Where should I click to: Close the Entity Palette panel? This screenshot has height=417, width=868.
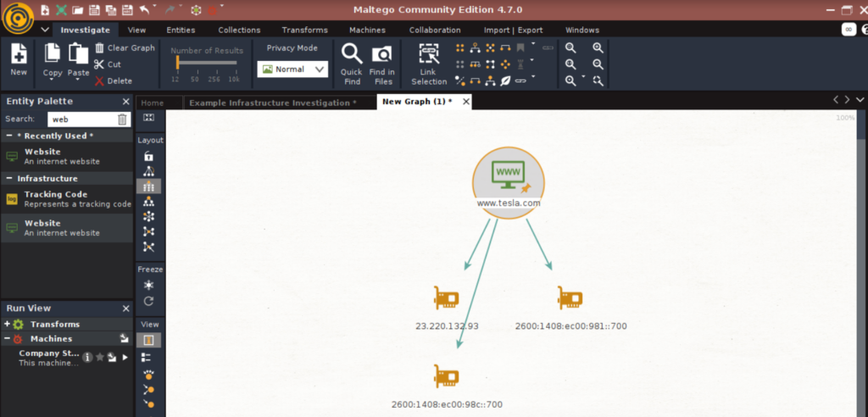point(125,102)
